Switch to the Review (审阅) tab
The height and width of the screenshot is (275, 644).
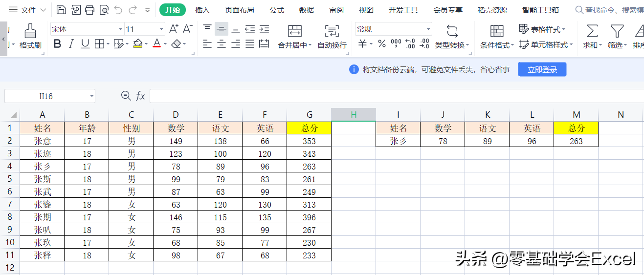(336, 10)
